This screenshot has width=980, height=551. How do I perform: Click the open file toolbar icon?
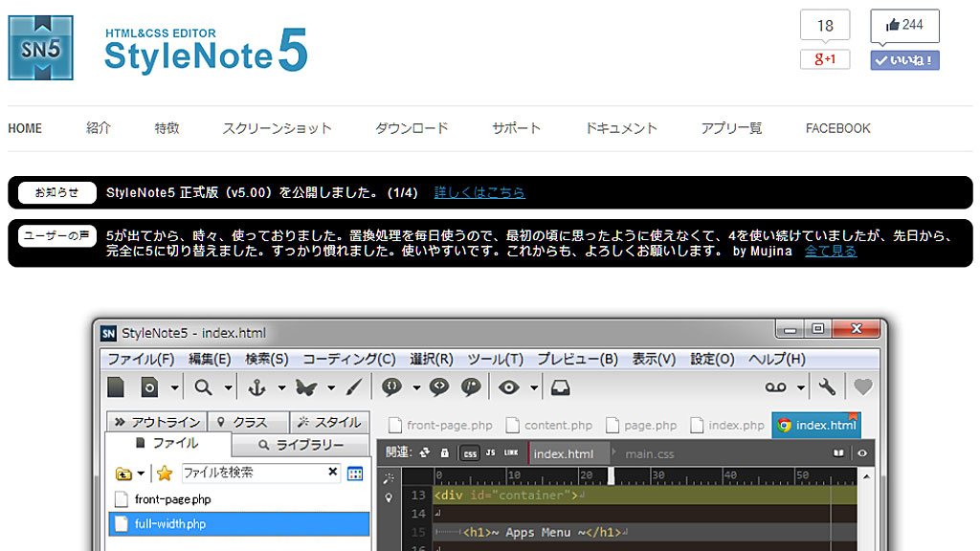149,387
